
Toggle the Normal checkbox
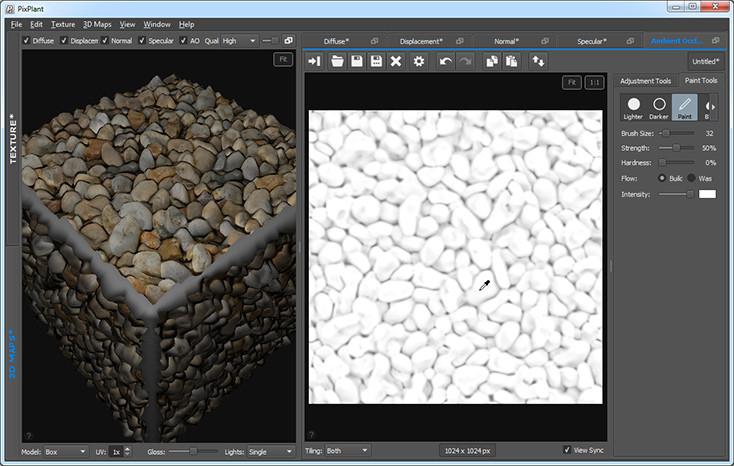point(105,41)
